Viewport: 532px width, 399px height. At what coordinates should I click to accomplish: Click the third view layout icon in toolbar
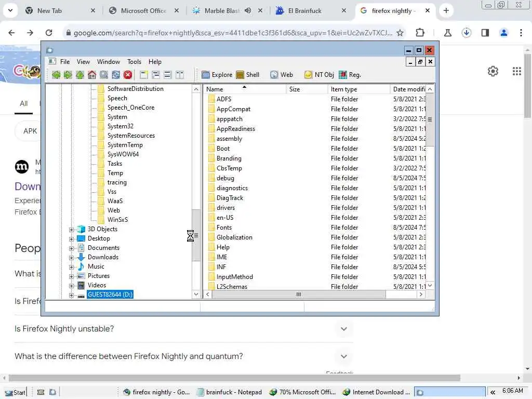[168, 75]
